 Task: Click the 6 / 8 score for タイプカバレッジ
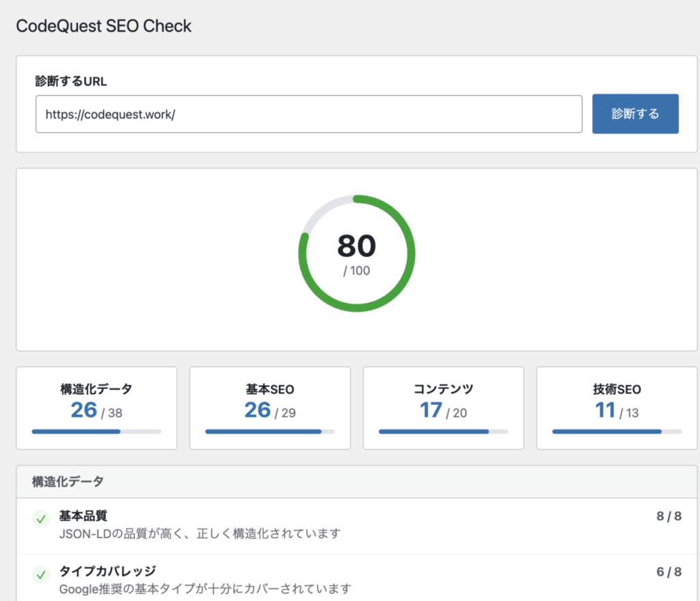click(669, 571)
